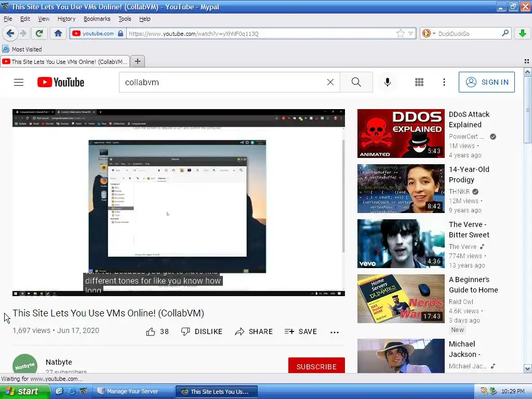
Task: Open the Bookmarks menu
Action: (97, 19)
